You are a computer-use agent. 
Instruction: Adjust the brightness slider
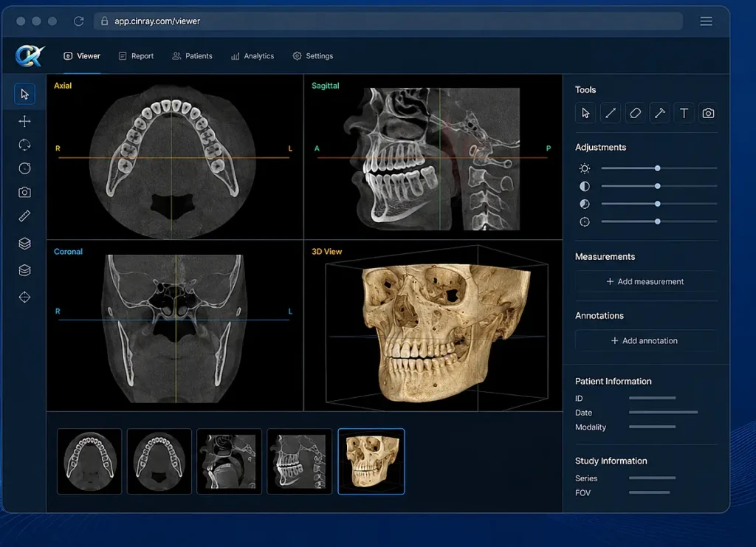point(659,168)
